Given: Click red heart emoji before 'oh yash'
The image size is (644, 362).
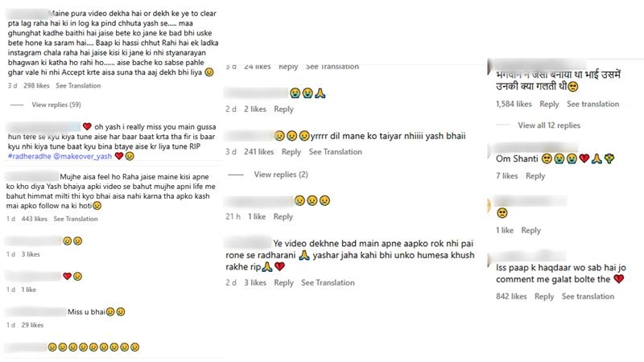Looking at the screenshot, I should pos(87,126).
